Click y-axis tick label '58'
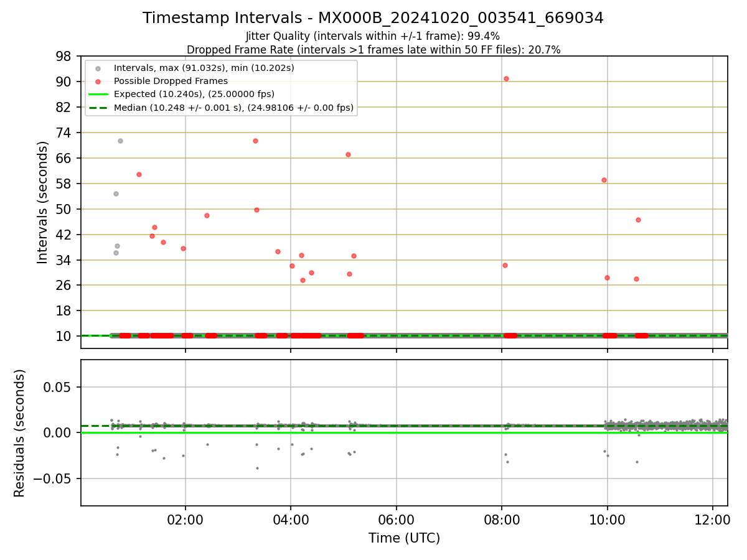The width and height of the screenshot is (747, 560). click(64, 184)
